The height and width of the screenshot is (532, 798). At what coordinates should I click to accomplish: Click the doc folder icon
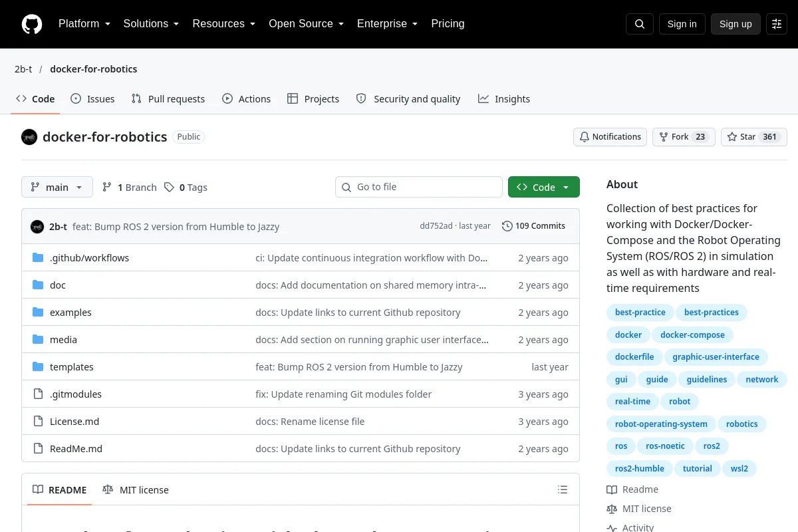click(x=38, y=285)
